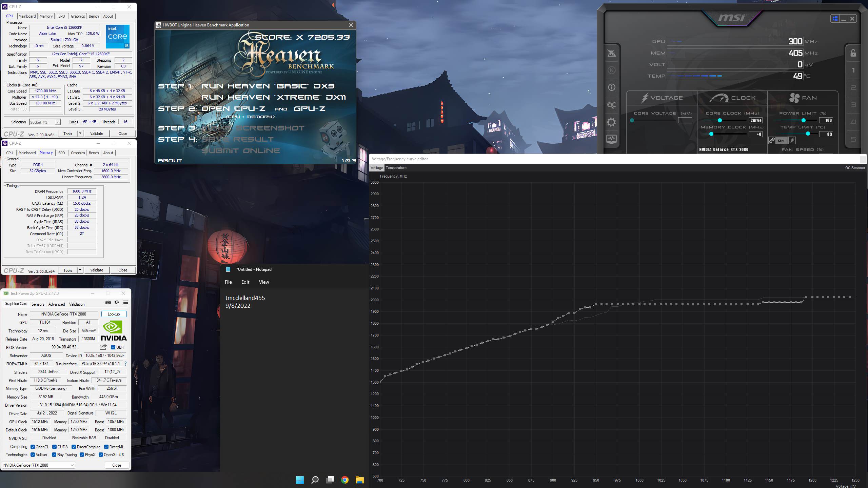
Task: Open the GPU selector dropdown in GPU-Z
Action: (39, 465)
